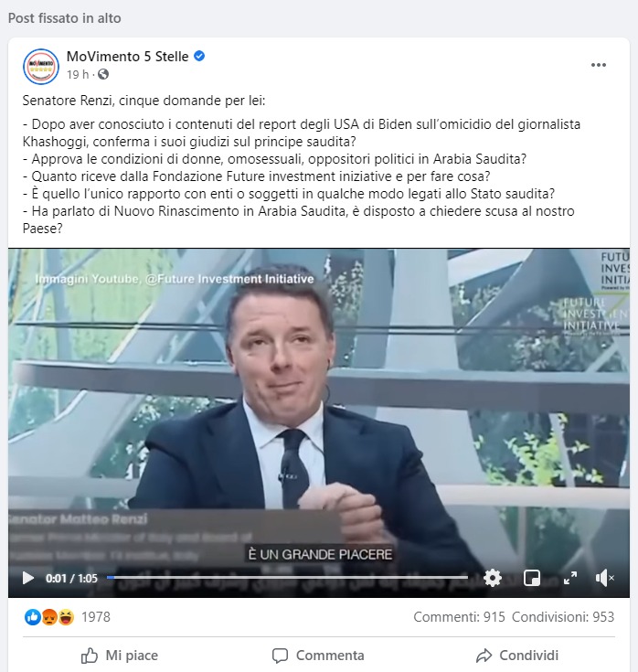
Task: Enable picture-in-picture mini player
Action: point(531,578)
